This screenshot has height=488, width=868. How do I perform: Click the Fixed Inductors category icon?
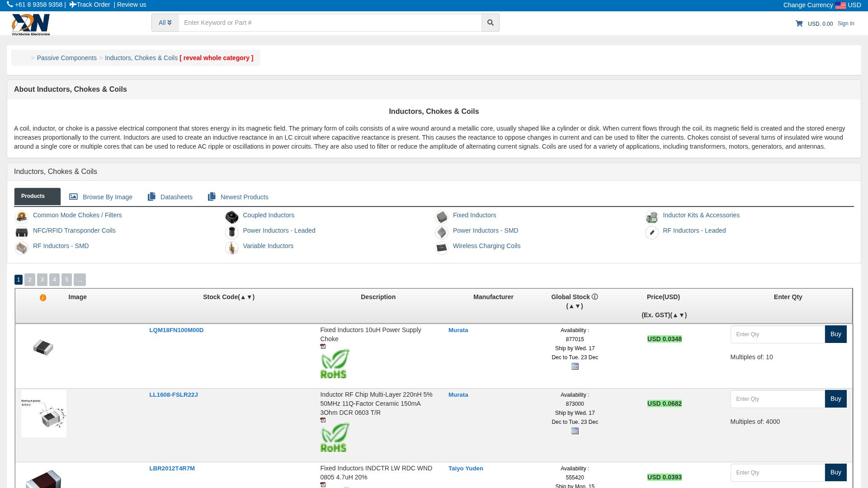pos(442,217)
